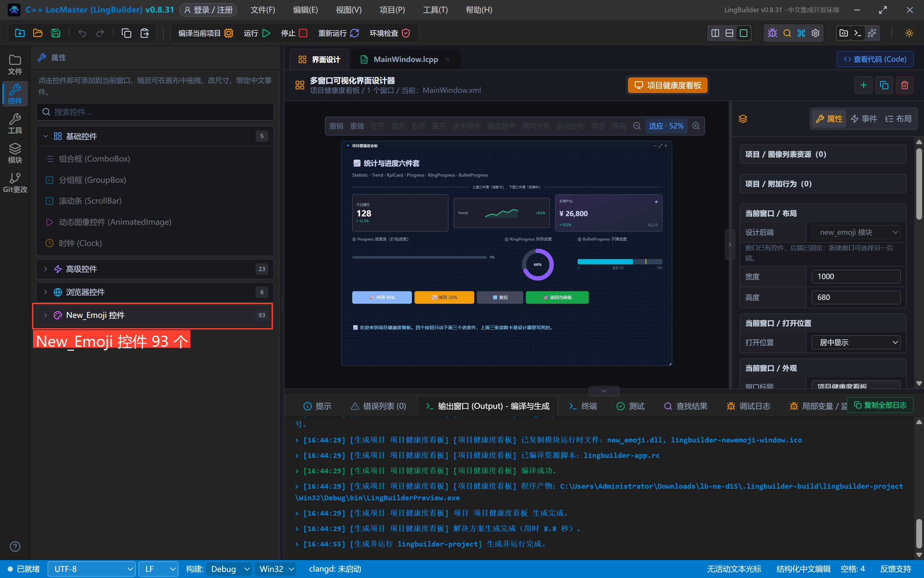
Task: Open the settings gear icon
Action: [x=815, y=33]
